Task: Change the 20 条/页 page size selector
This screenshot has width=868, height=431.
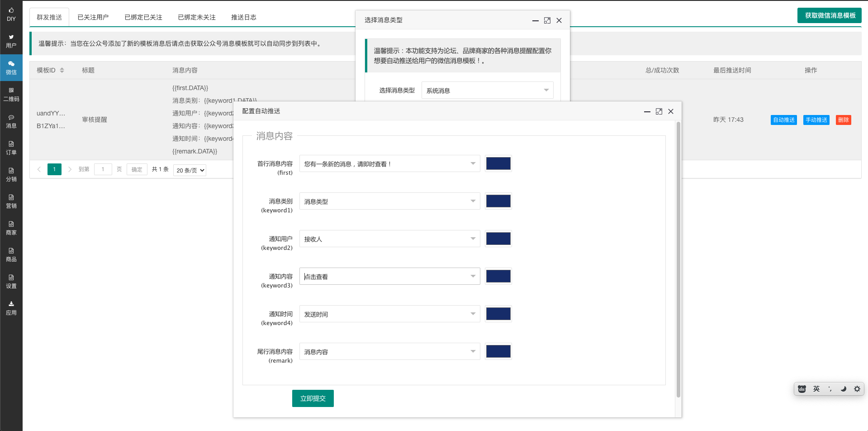Action: click(190, 170)
